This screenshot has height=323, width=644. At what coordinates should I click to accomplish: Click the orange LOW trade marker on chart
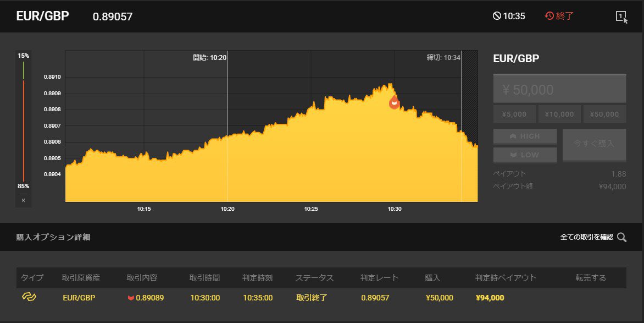tap(395, 102)
